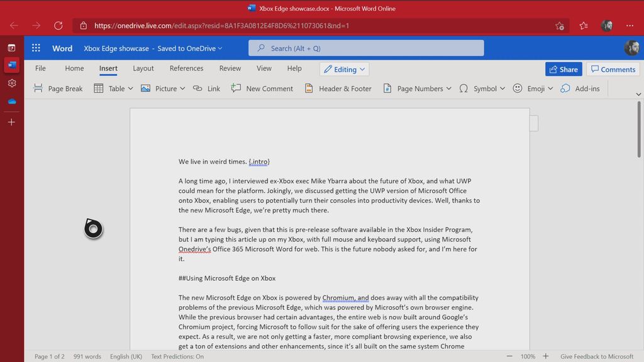Open the Table dropdown
The height and width of the screenshot is (362, 644).
[x=113, y=88]
